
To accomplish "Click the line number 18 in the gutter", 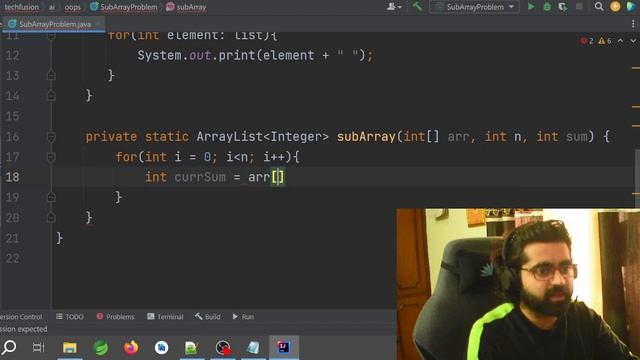I will coord(13,177).
